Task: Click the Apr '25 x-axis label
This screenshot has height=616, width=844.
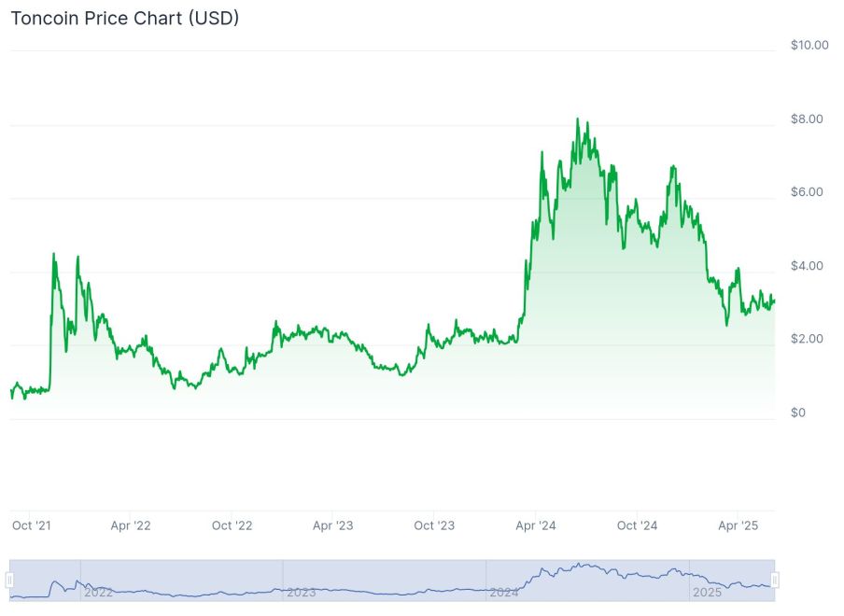Action: click(738, 525)
